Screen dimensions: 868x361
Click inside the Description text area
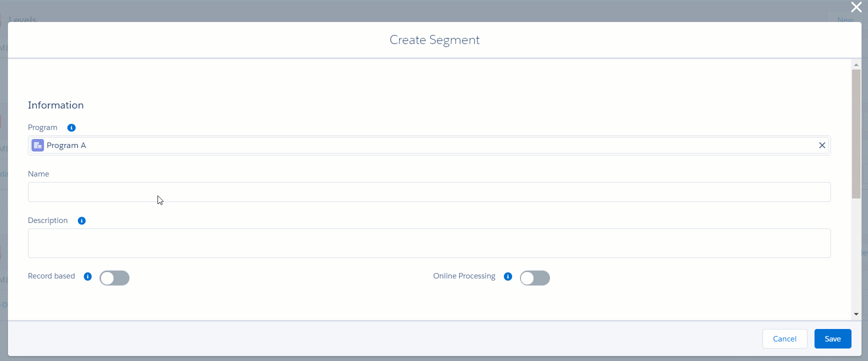[429, 243]
